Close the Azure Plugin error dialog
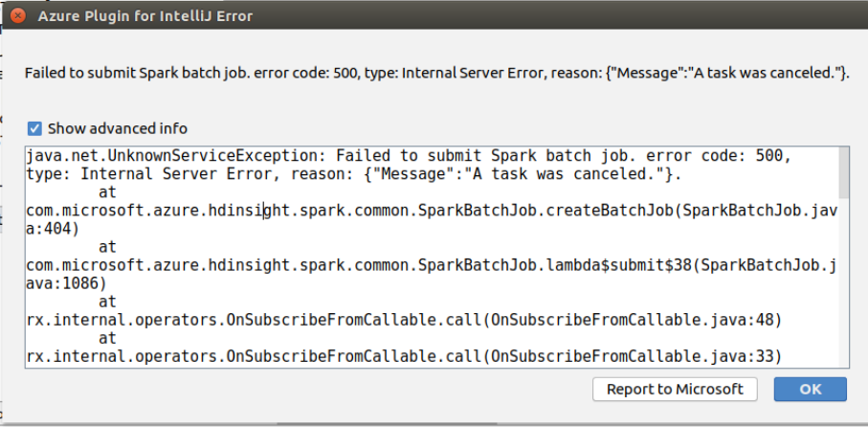Viewport: 868px width, 427px height. [x=17, y=15]
